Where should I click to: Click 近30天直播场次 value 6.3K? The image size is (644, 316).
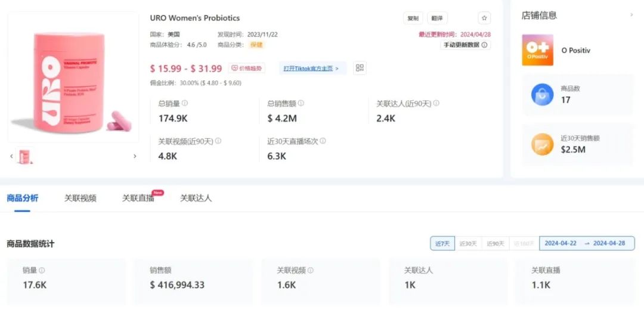coord(277,156)
